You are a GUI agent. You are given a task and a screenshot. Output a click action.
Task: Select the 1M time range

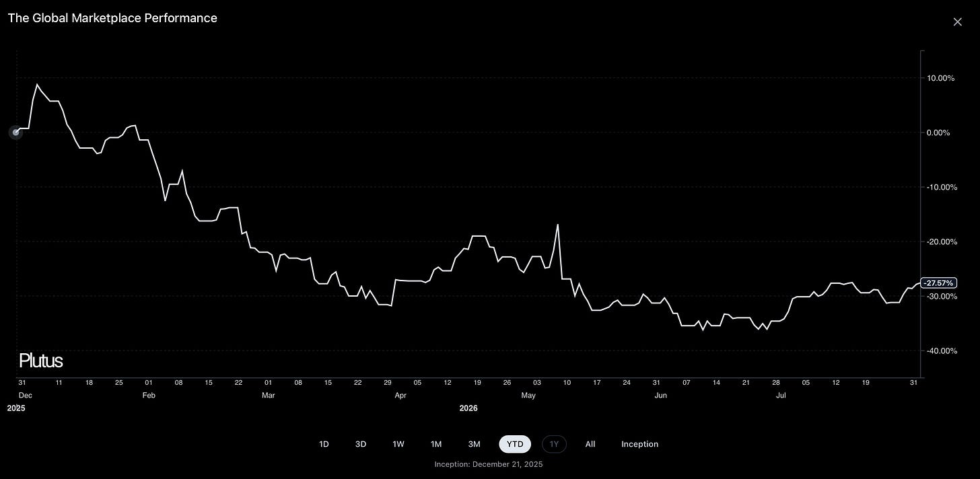[436, 444]
